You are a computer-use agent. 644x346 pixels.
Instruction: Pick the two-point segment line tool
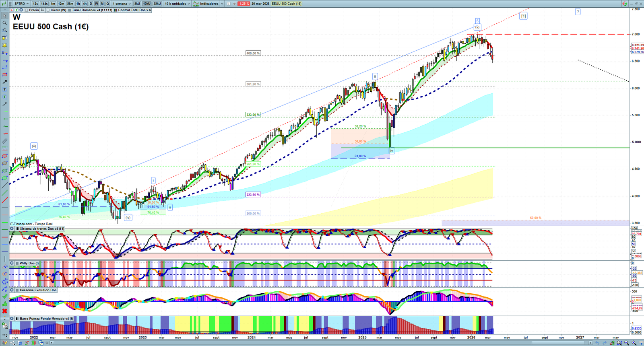click(4, 104)
